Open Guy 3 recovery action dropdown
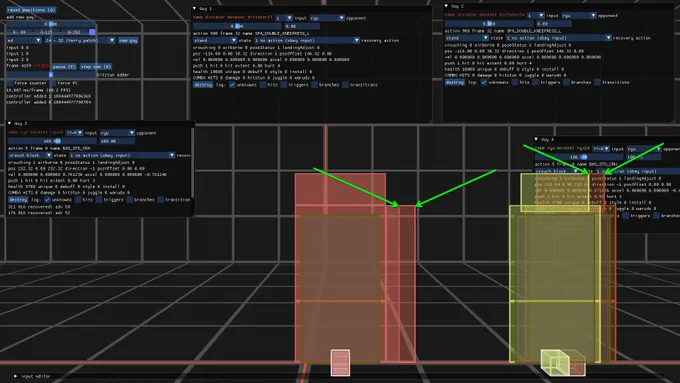The image size is (680, 383). pyautogui.click(x=121, y=155)
